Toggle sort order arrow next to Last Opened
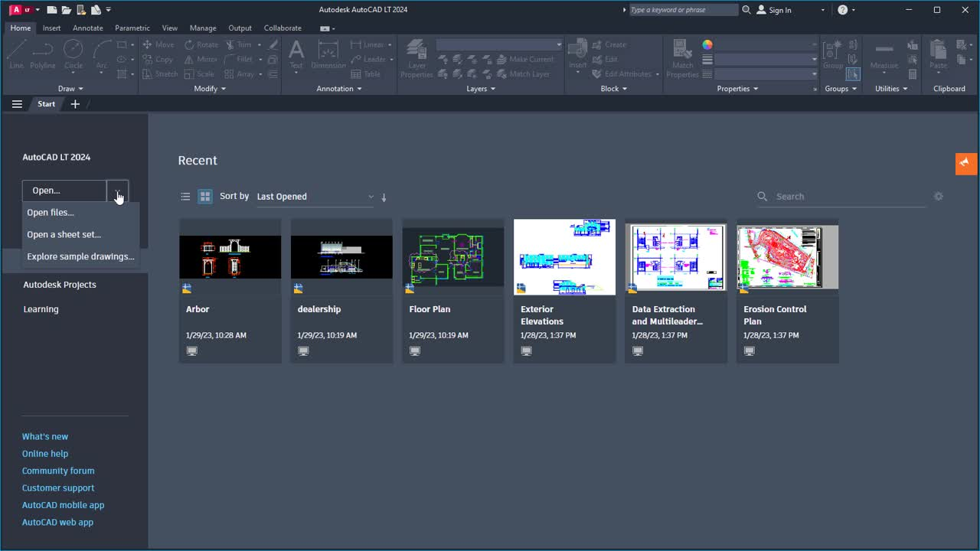Image resolution: width=980 pixels, height=551 pixels. [x=384, y=197]
